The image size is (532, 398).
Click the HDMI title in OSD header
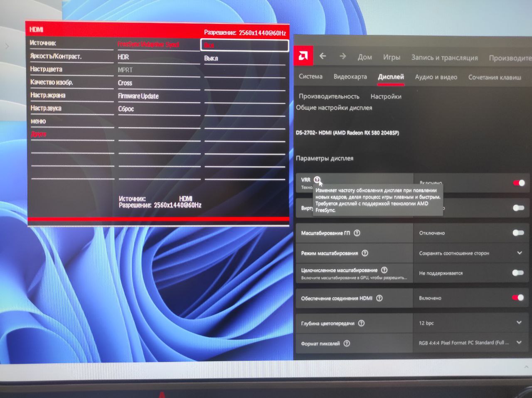pyautogui.click(x=36, y=29)
